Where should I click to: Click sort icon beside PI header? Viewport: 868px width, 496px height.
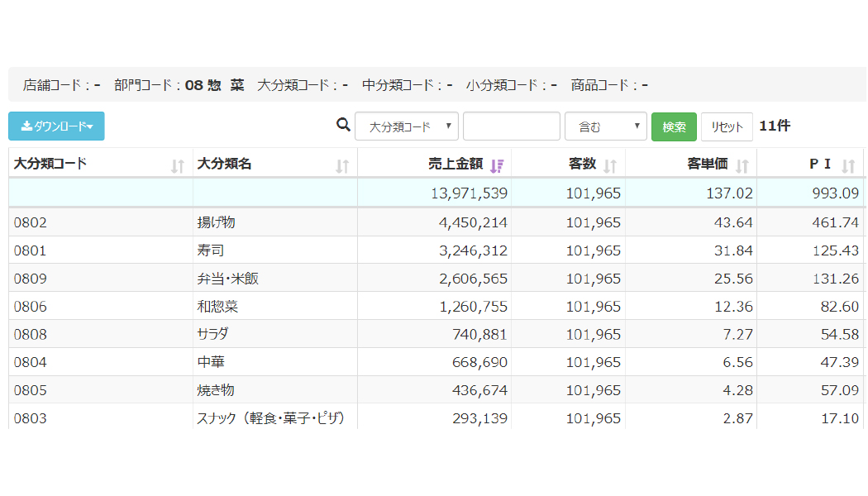click(847, 166)
